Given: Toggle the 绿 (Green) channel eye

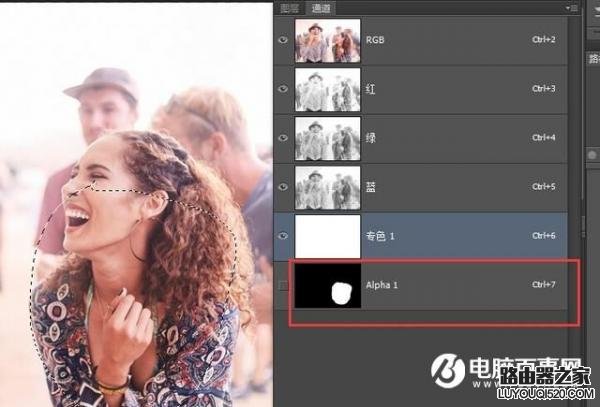Looking at the screenshot, I should coord(283,138).
